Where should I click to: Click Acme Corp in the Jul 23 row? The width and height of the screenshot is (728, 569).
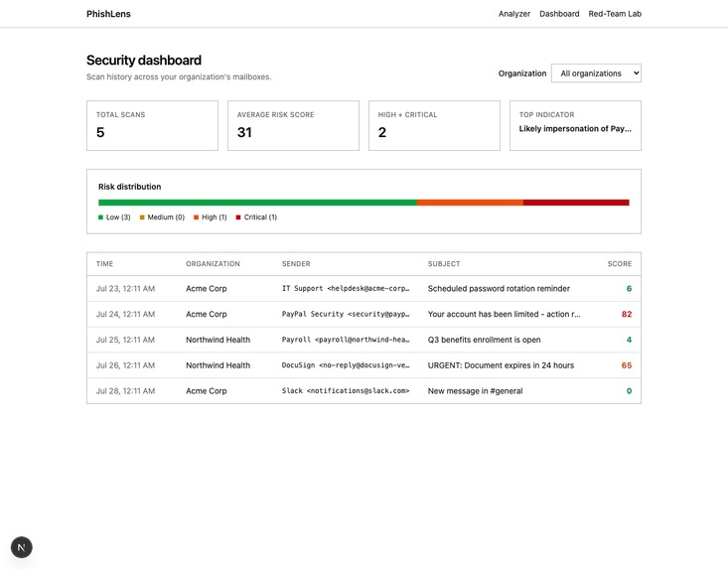tap(207, 289)
